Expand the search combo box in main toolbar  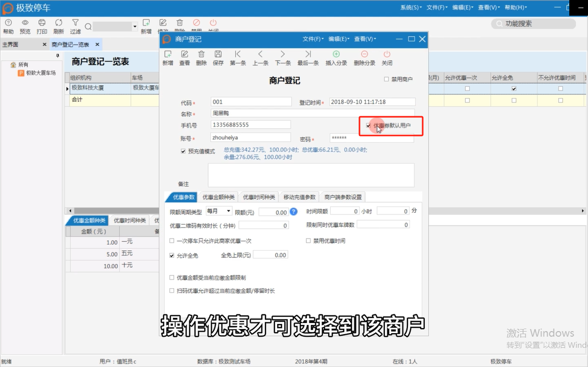(135, 26)
